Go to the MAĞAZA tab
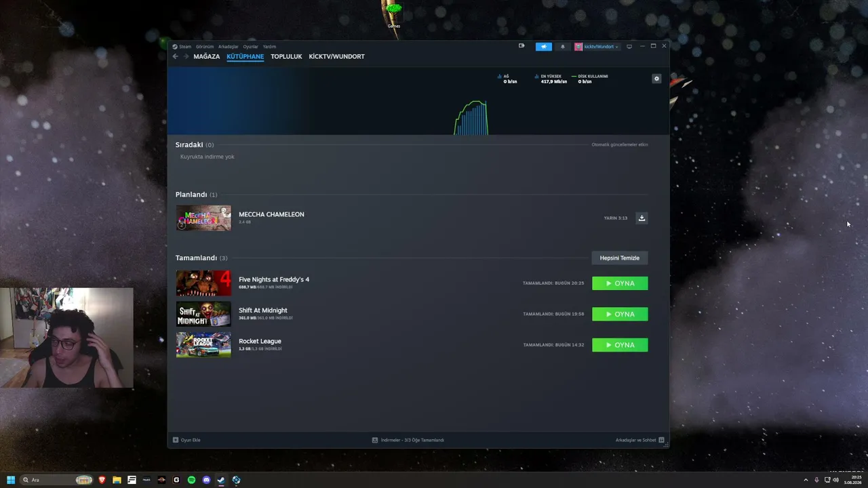Viewport: 868px width, 488px height. point(207,56)
